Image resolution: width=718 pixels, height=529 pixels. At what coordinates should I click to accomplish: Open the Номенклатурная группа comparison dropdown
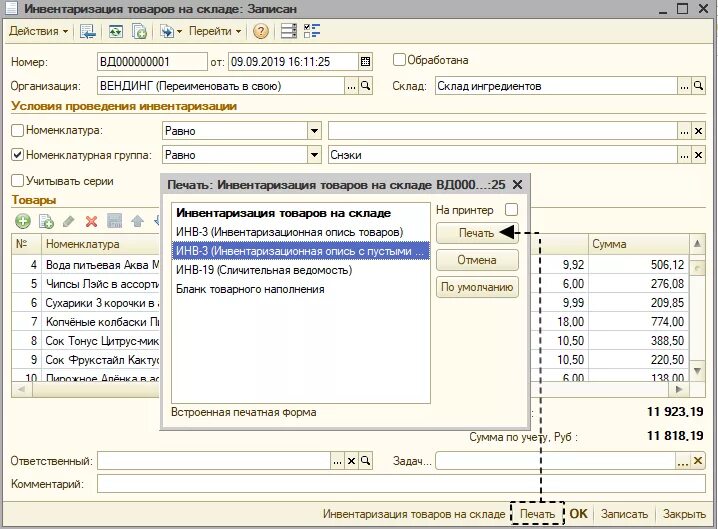pyautogui.click(x=314, y=155)
